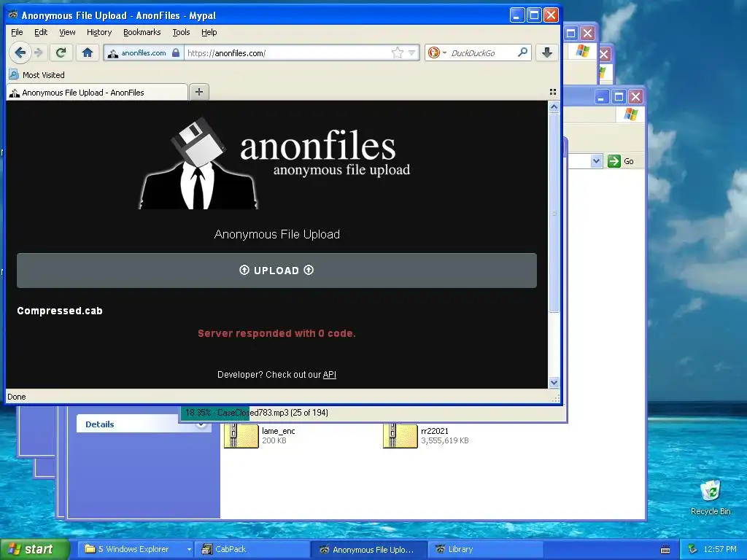Open the Start menu

click(34, 549)
